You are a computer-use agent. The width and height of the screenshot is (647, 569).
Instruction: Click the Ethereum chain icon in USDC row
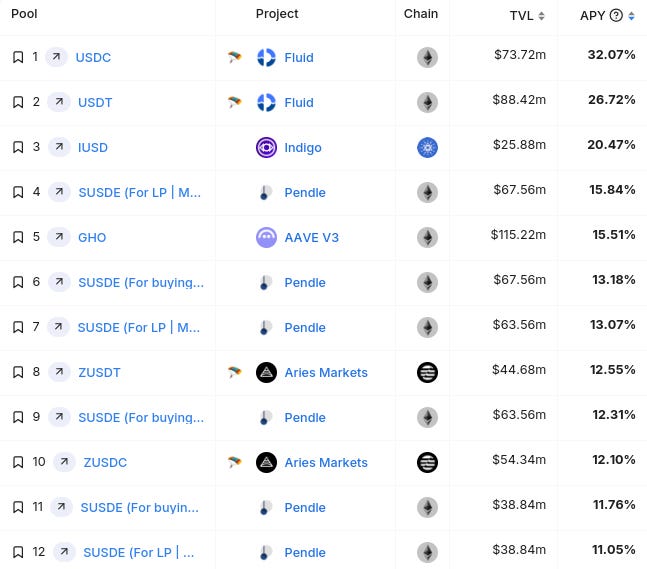point(427,57)
